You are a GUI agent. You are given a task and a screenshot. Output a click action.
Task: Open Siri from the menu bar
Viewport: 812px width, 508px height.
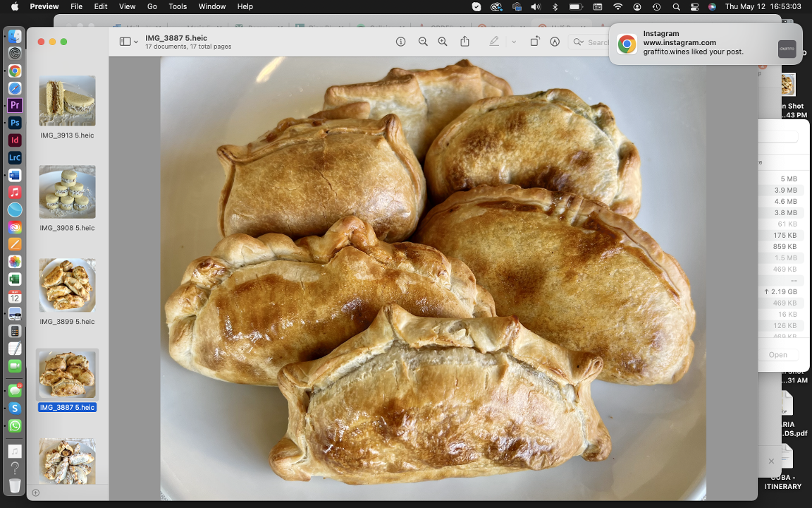click(x=712, y=6)
